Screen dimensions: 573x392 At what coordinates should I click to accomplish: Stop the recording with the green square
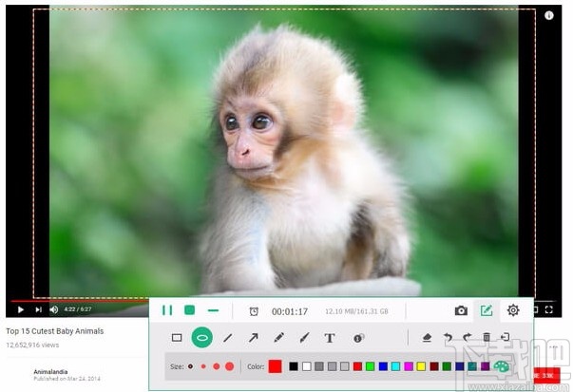coord(189,310)
